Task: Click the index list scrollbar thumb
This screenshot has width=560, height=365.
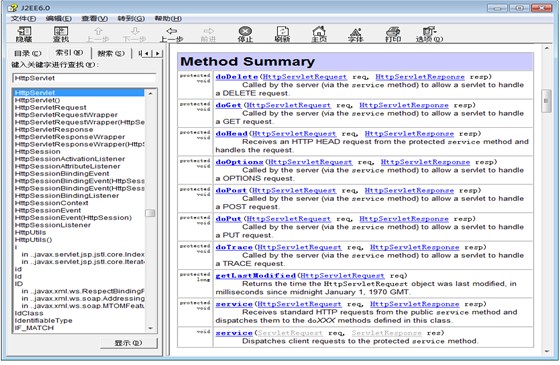Action: (150, 213)
